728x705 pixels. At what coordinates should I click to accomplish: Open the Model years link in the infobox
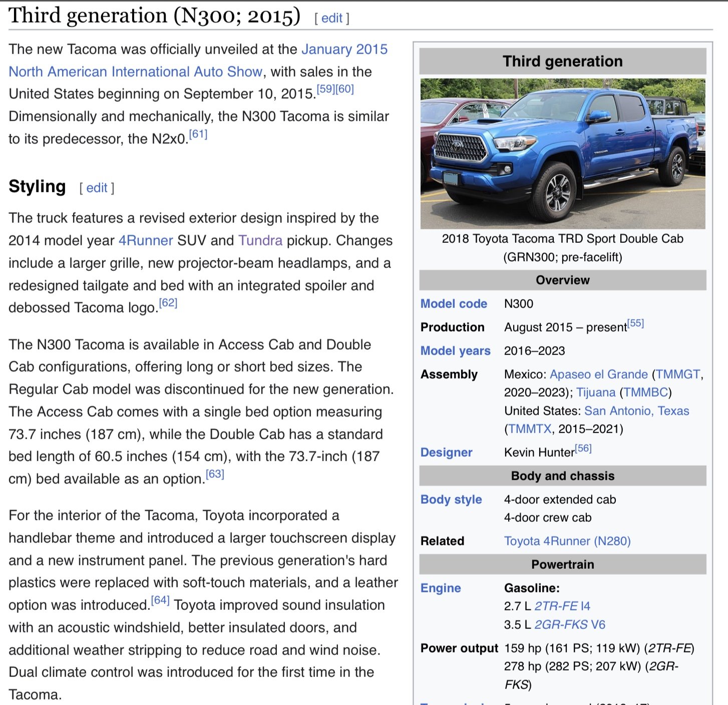tap(456, 351)
